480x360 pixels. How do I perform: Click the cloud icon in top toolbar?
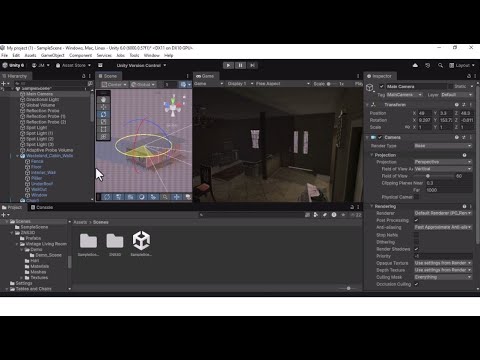pyautogui.click(x=415, y=65)
